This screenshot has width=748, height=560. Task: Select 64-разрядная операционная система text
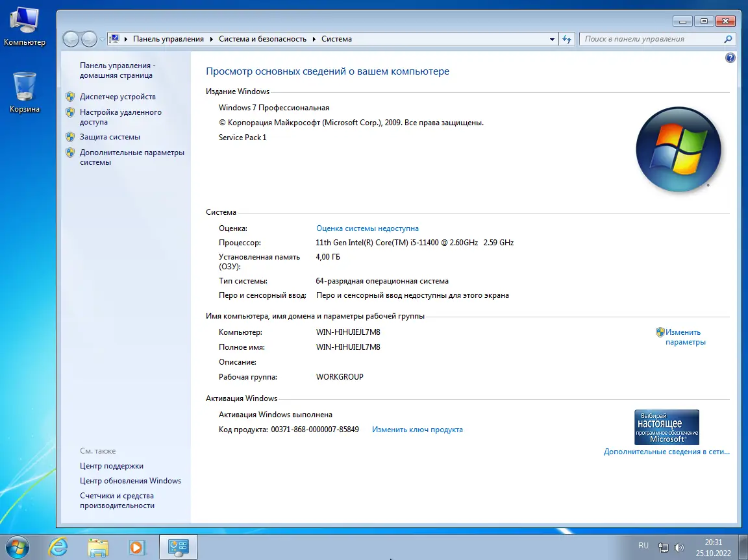pyautogui.click(x=382, y=281)
